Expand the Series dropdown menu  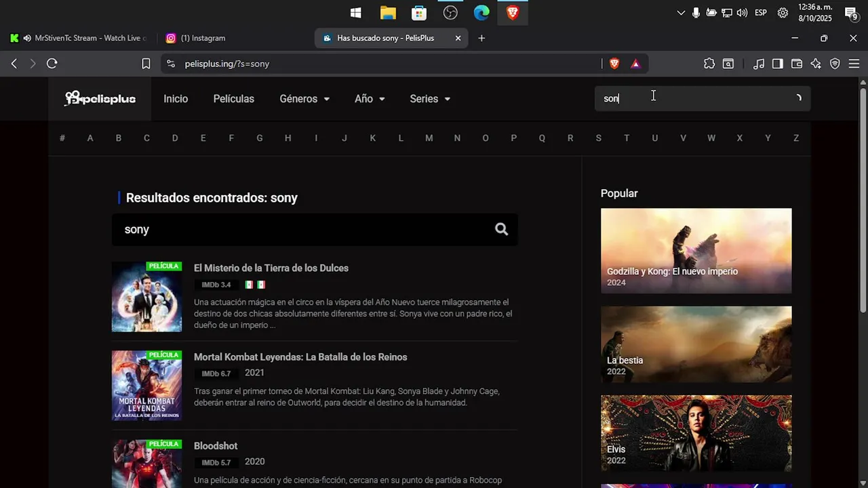point(430,99)
